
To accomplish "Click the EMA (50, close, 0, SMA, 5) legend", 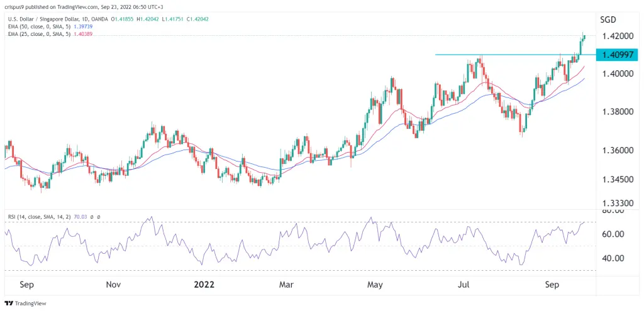I will coord(38,26).
